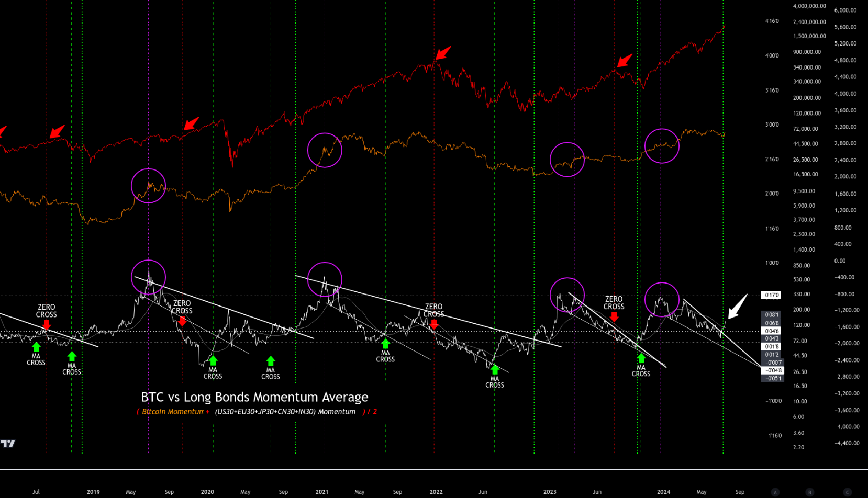The image size is (868, 498).
Task: Select the B price scale button
Action: click(809, 492)
